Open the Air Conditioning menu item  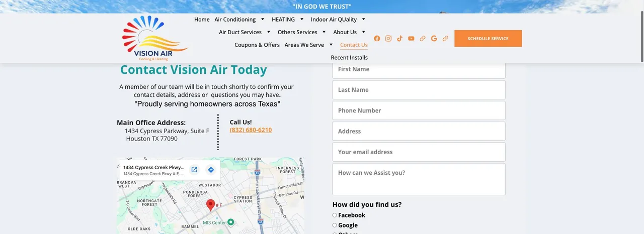pos(235,20)
